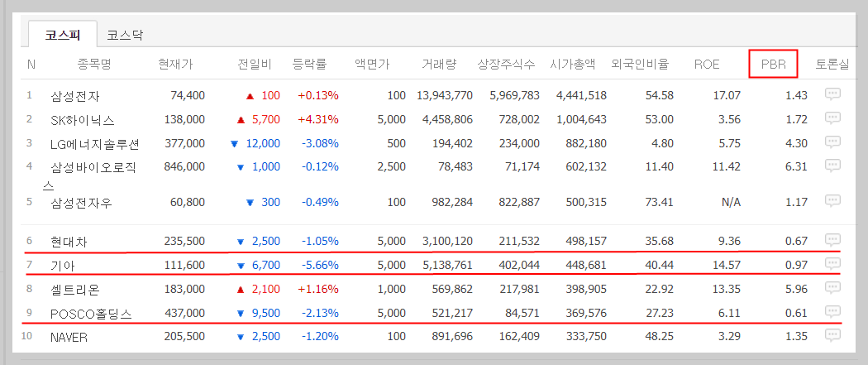Image resolution: width=868 pixels, height=365 pixels.
Task: Select trading volume 13,943,770 cell
Action: tap(445, 95)
